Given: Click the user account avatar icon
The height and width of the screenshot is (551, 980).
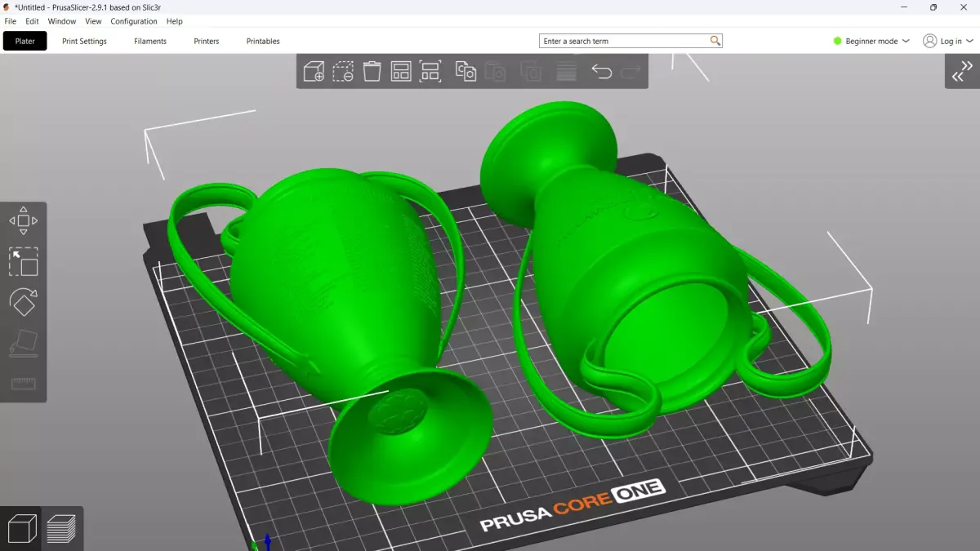Looking at the screenshot, I should (929, 41).
